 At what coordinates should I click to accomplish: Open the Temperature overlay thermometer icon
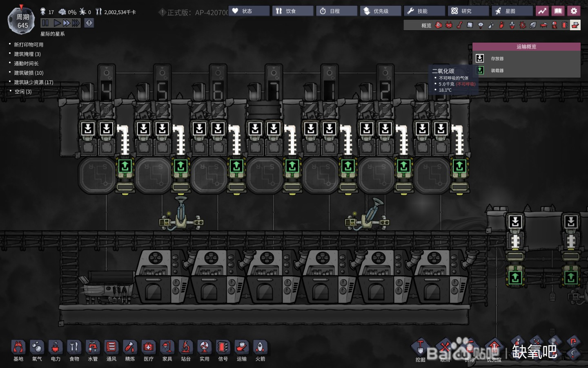459,25
